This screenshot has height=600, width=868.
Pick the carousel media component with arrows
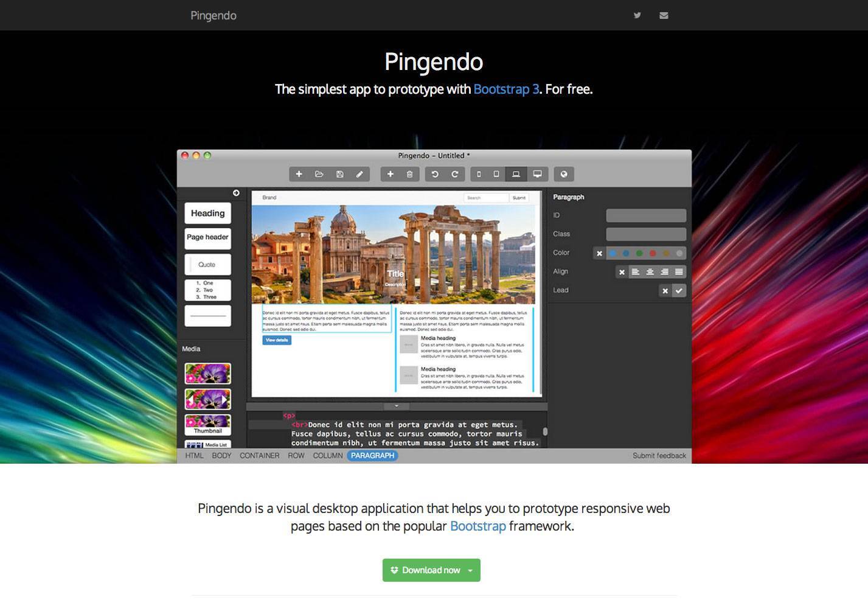point(208,399)
